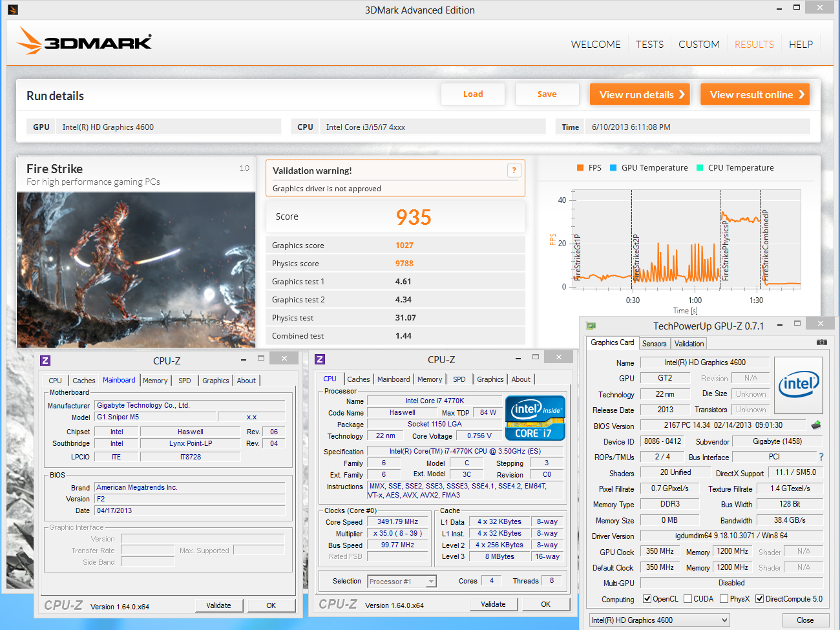Go to the WELCOME section in 3DMark

[x=596, y=45]
